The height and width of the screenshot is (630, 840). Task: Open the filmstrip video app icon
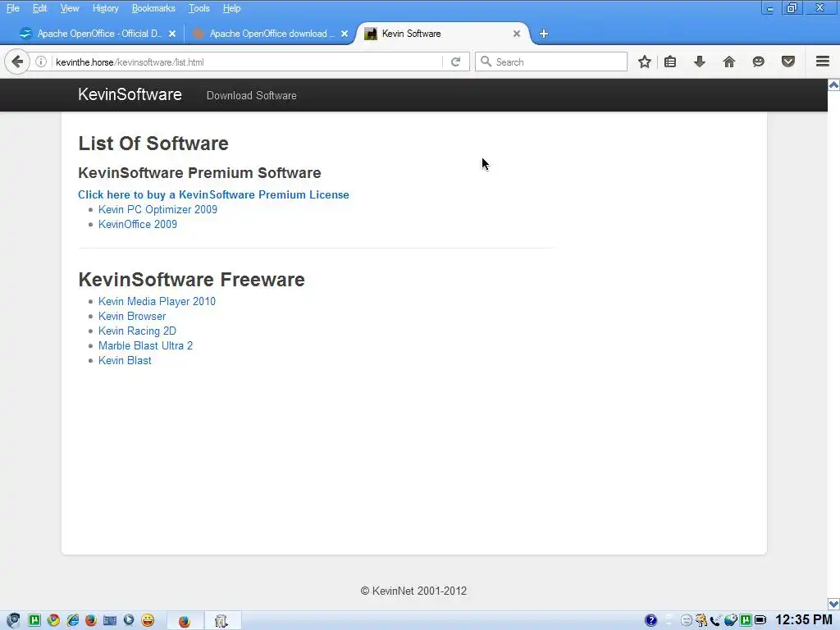110,620
